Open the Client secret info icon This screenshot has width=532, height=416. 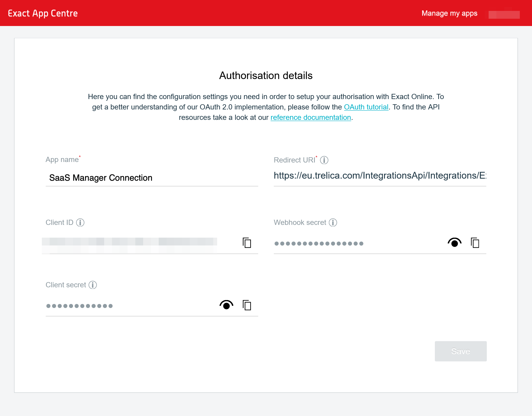pyautogui.click(x=93, y=285)
